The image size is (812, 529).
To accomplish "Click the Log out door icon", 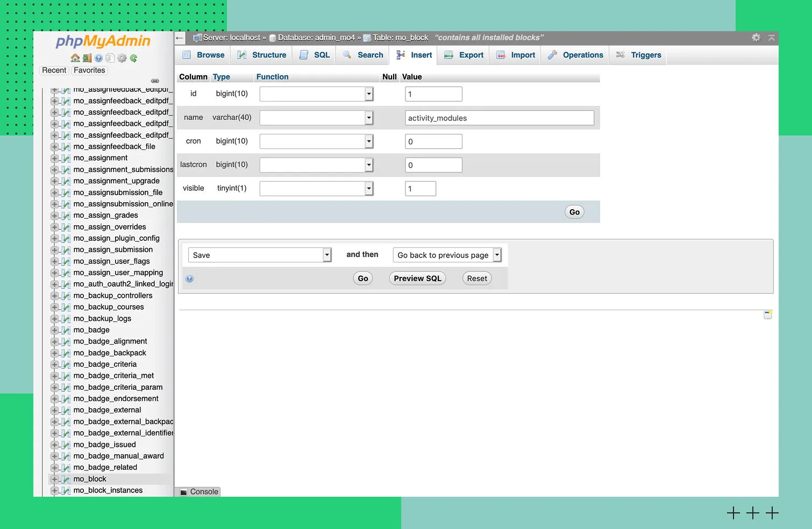I will click(87, 58).
